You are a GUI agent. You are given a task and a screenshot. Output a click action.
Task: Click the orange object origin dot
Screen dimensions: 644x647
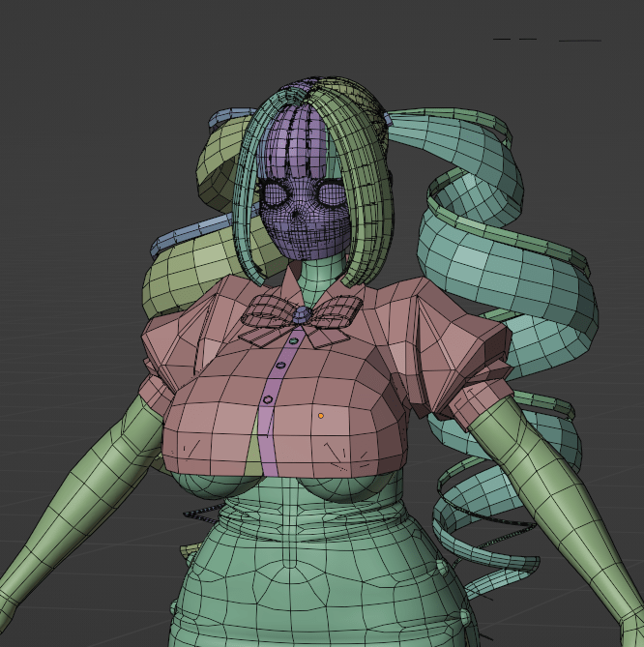click(x=321, y=416)
